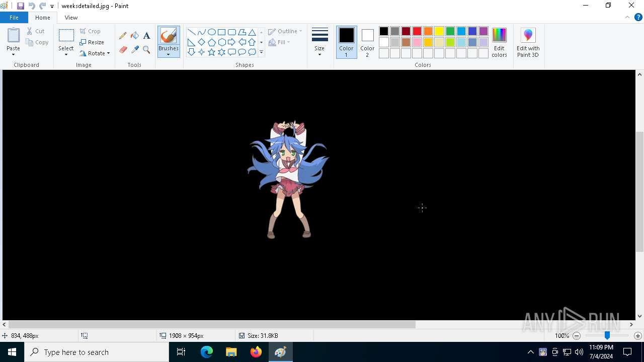Select the Text tool
Viewport: 644px width, 362px height.
pyautogui.click(x=146, y=36)
